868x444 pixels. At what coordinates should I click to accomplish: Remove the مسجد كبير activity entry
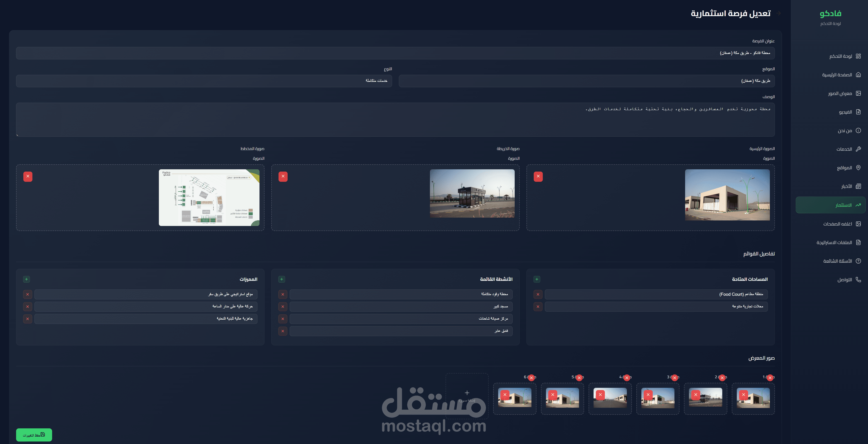click(x=282, y=307)
